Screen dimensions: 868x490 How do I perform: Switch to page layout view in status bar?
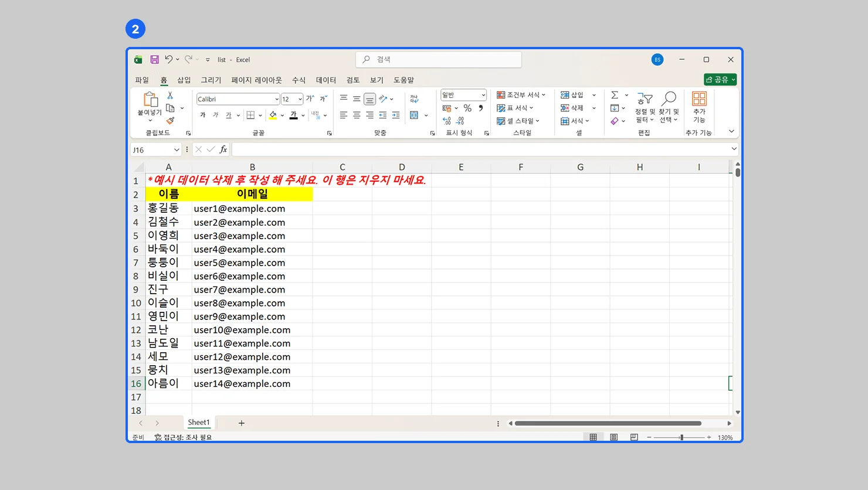(613, 437)
